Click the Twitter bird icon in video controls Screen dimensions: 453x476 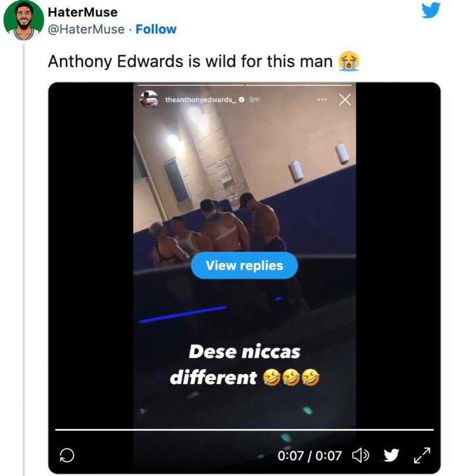pos(391,455)
